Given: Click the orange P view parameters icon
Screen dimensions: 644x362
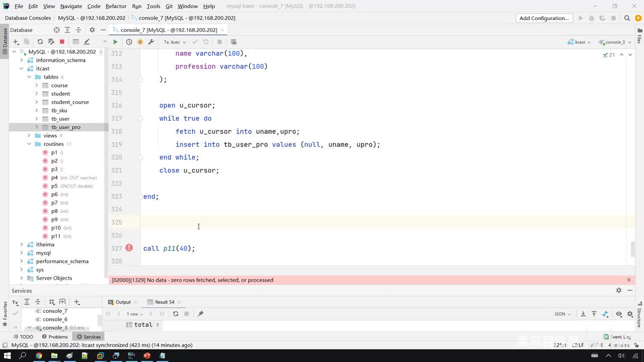Looking at the screenshot, I should [140, 42].
